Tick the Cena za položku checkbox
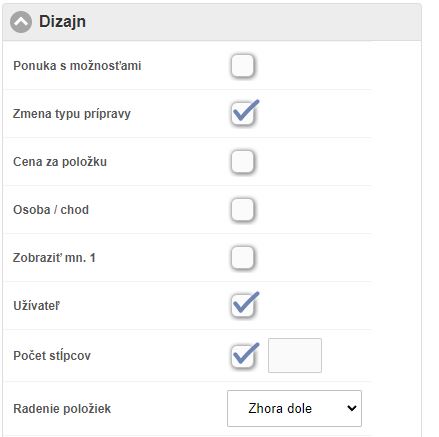 click(242, 162)
